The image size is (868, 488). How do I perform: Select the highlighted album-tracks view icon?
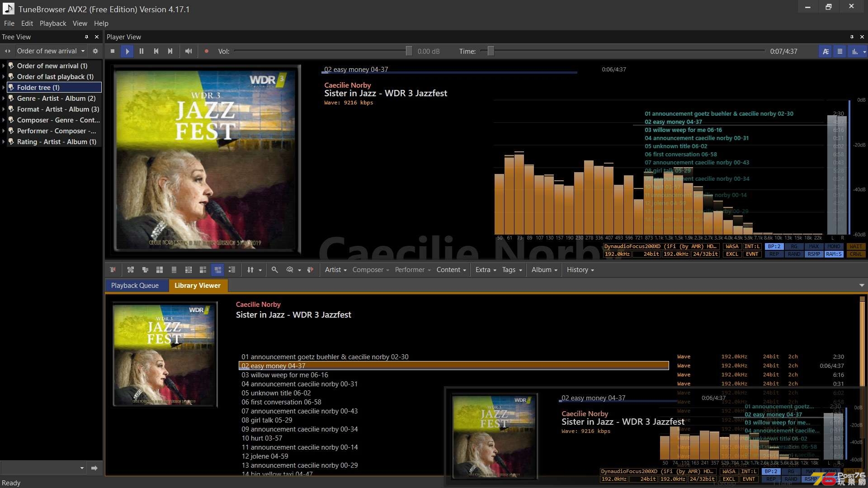pyautogui.click(x=217, y=270)
